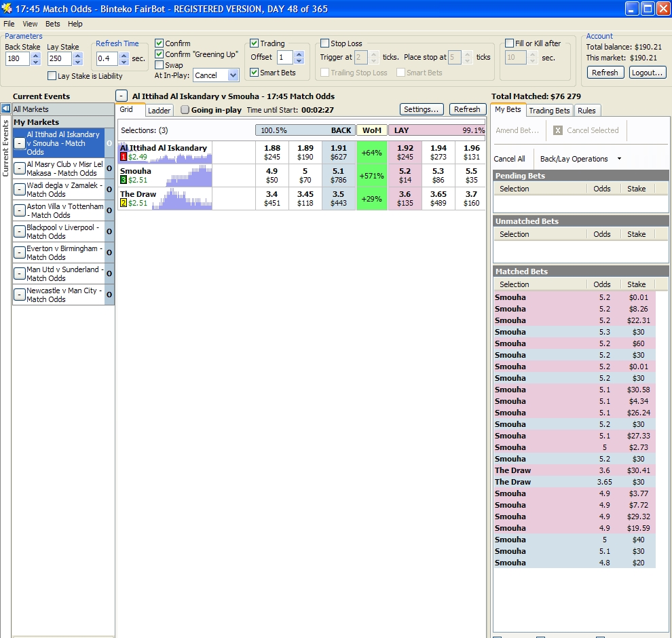
Task: Switch to the Ladder tab
Action: coord(159,111)
